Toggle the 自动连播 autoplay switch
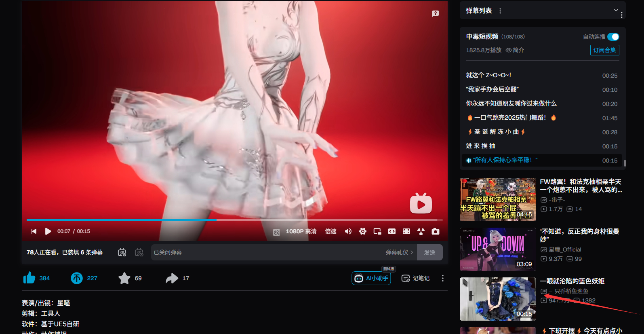Screen dimensions: 644x334 pos(613,37)
